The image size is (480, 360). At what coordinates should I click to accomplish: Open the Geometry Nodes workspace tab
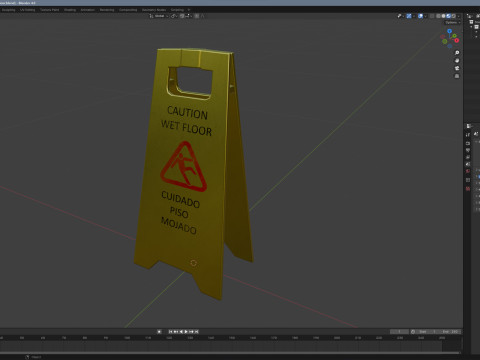coord(154,10)
